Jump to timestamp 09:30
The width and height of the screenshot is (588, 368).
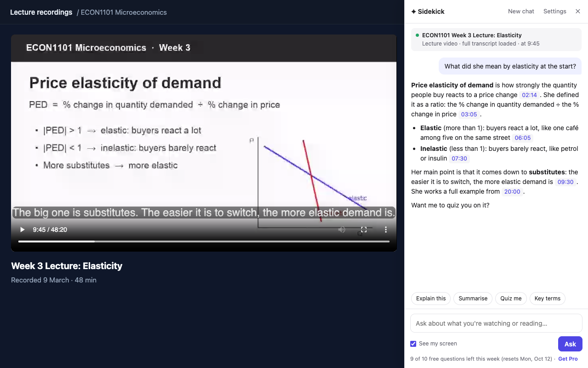point(565,182)
